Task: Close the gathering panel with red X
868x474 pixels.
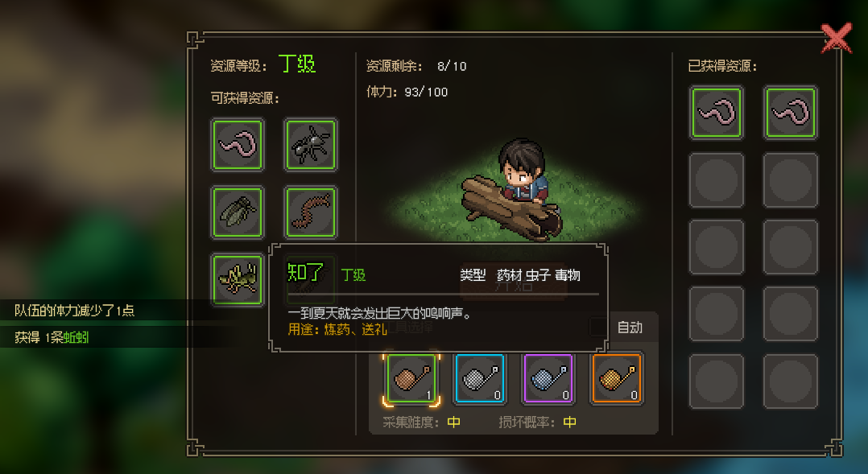Action: coord(836,38)
